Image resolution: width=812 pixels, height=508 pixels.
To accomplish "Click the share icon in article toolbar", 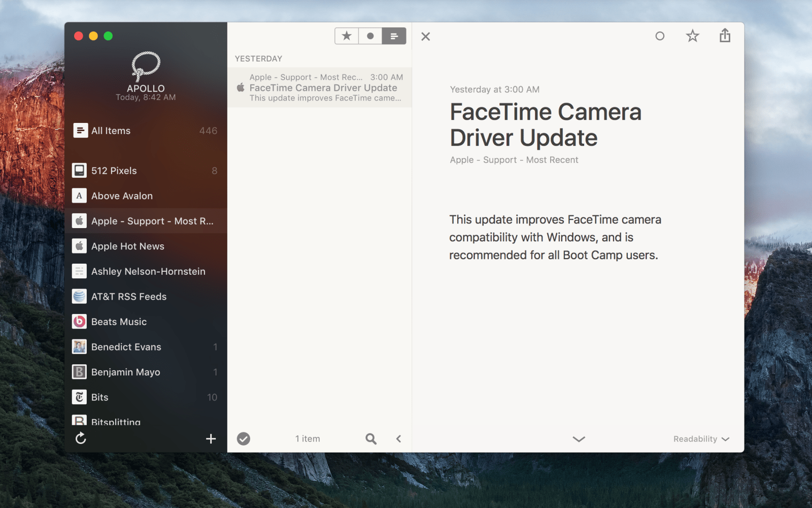I will (725, 36).
